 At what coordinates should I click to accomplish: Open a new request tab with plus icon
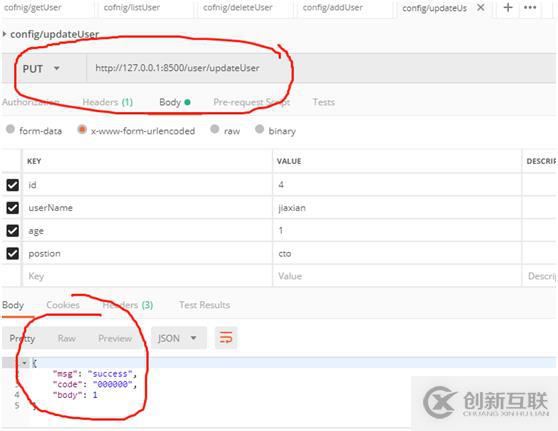[x=508, y=7]
